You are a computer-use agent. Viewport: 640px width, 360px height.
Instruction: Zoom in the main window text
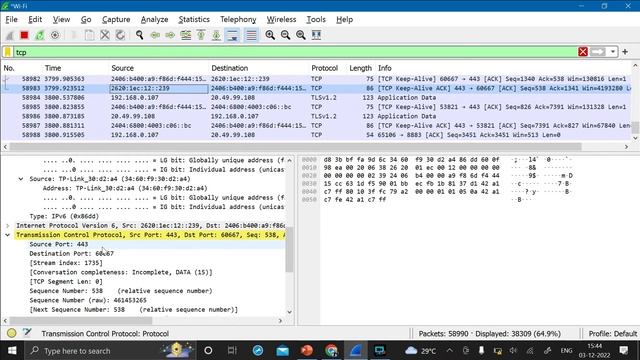click(x=270, y=36)
